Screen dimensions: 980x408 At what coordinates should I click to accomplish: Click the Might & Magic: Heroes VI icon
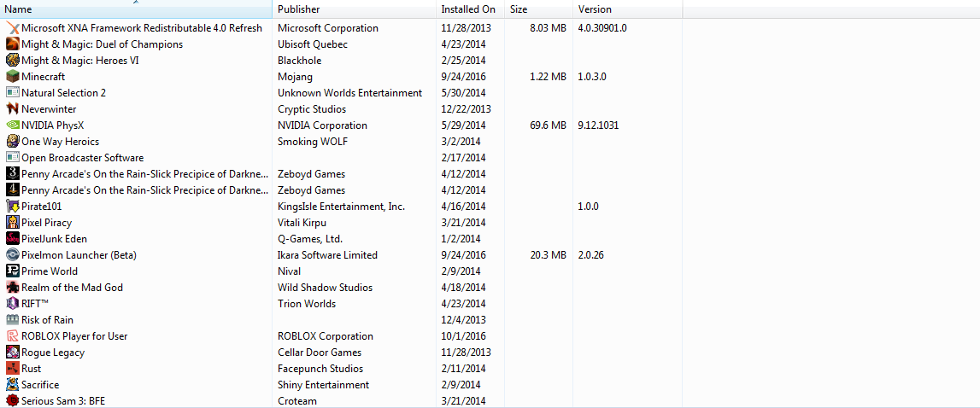pyautogui.click(x=13, y=61)
